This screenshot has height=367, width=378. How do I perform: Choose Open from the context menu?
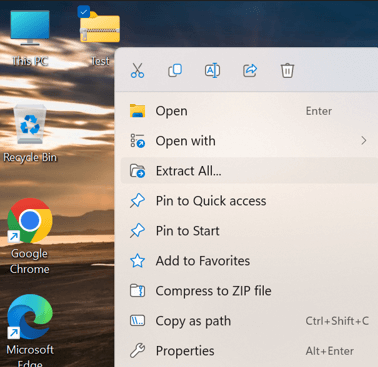[249, 111]
